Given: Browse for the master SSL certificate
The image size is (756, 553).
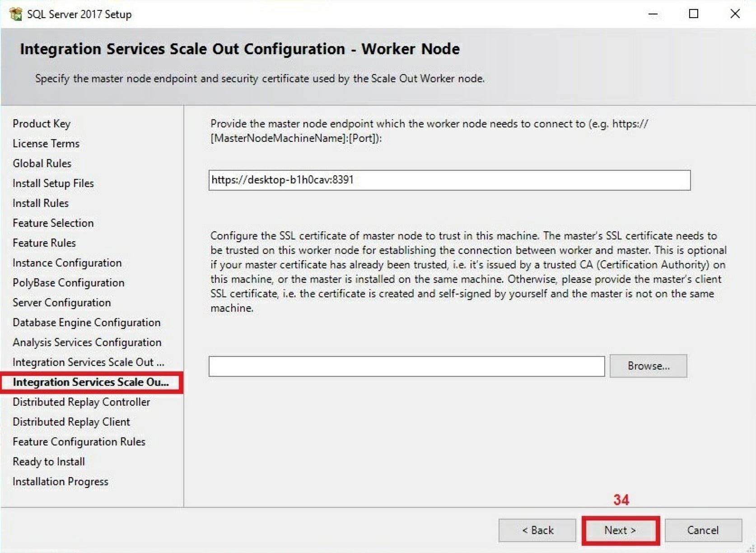Looking at the screenshot, I should pyautogui.click(x=649, y=366).
